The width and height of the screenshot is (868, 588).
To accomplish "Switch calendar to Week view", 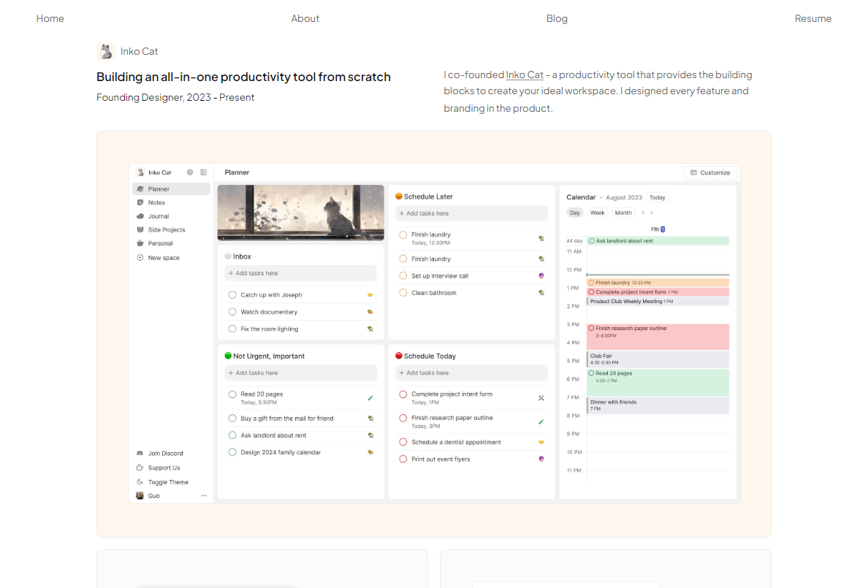I will point(598,213).
